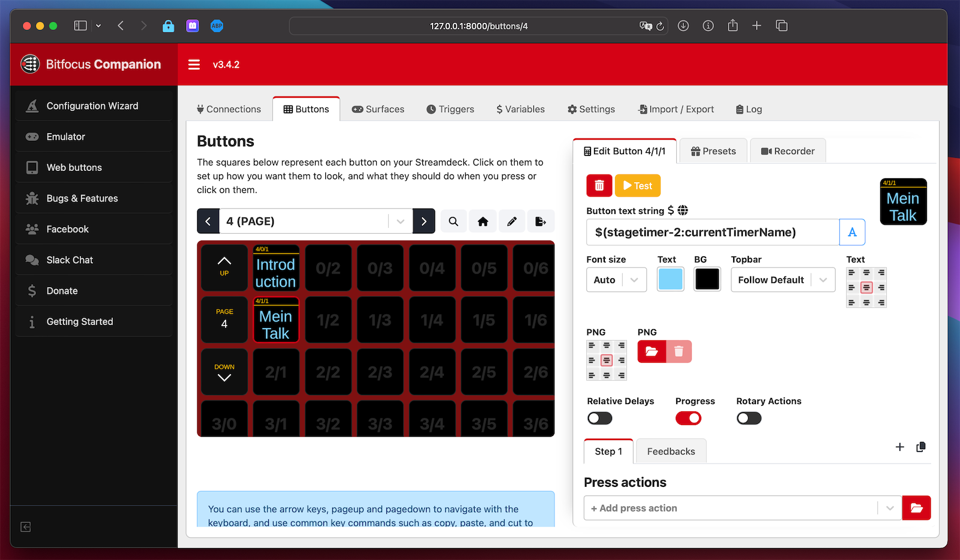Expand the Add press action dropdown

tap(890, 508)
